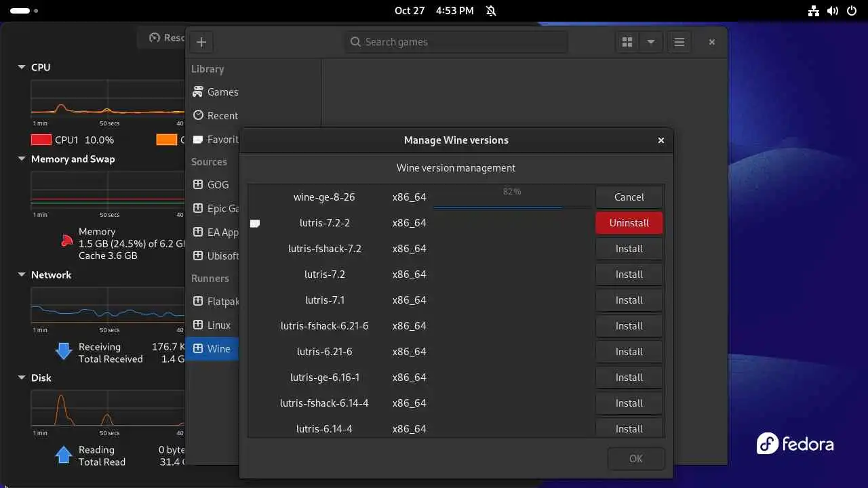Click the power icon in top bar
This screenshot has height=488, width=868.
click(x=851, y=11)
